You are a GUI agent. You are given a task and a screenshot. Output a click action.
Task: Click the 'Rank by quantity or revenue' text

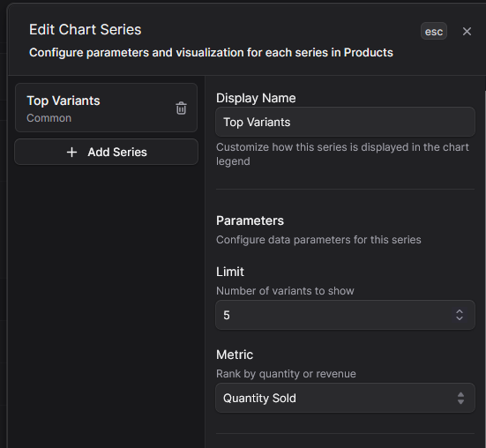(x=286, y=374)
